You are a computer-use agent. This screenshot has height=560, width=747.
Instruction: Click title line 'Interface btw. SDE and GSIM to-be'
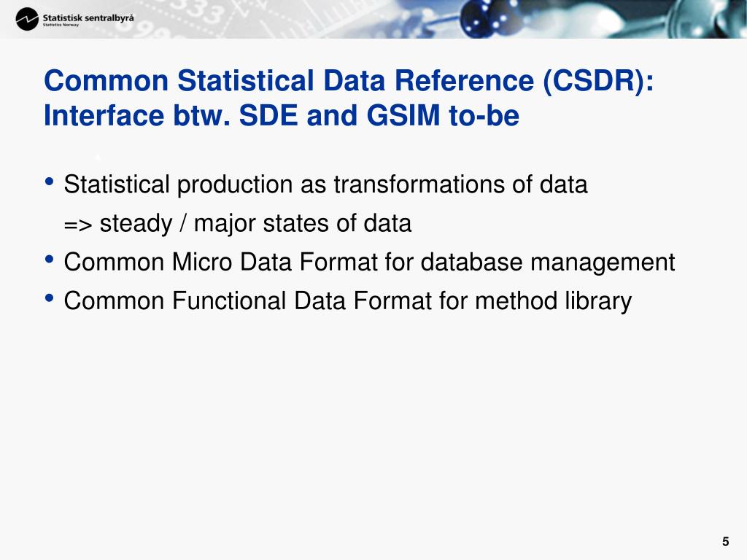[282, 116]
